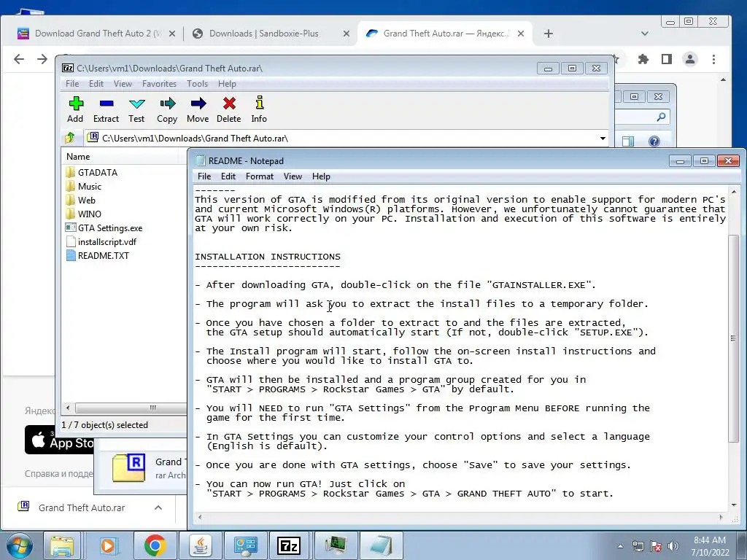Close the Grand Theft Auto.rar Yandex tab
The width and height of the screenshot is (747, 560).
tap(521, 34)
